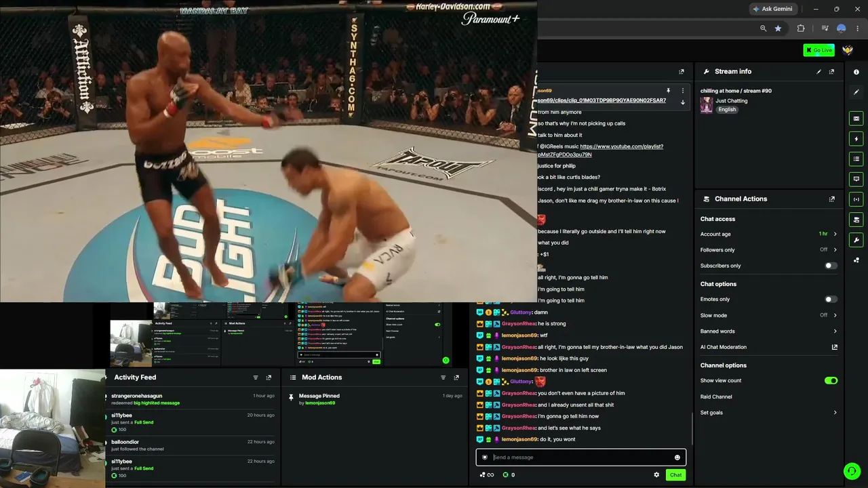This screenshot has width=868, height=488.
Task: Pop out the Activity Feed panel
Action: click(269, 378)
